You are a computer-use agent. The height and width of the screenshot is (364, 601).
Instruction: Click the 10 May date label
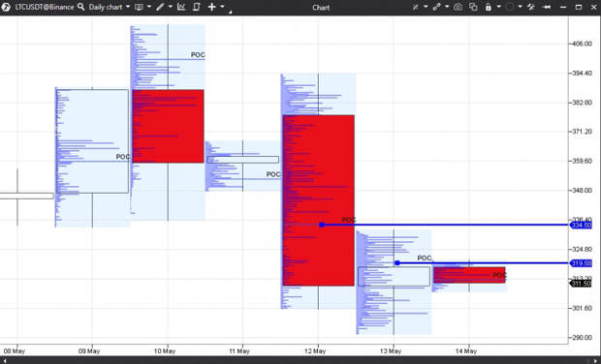(x=165, y=351)
